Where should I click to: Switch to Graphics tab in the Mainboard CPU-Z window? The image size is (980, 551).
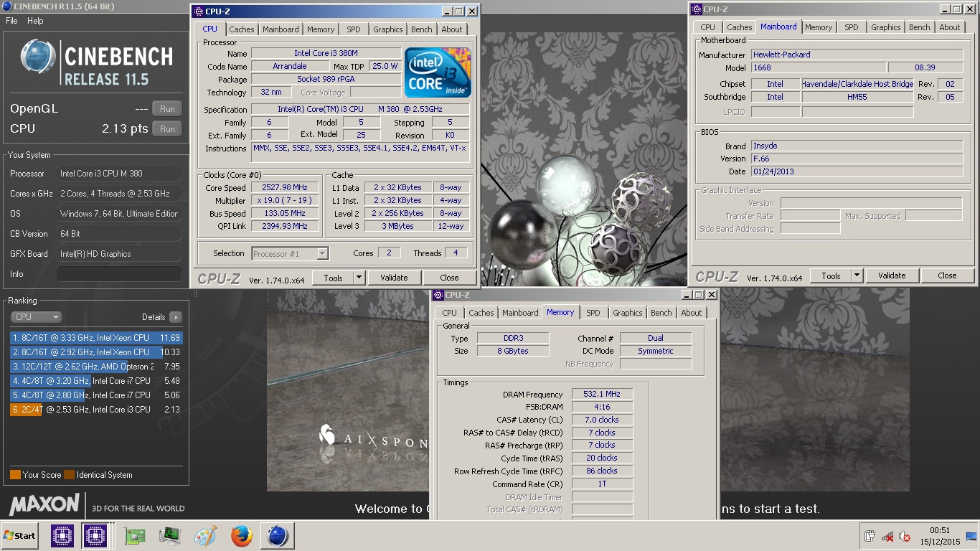(x=886, y=27)
